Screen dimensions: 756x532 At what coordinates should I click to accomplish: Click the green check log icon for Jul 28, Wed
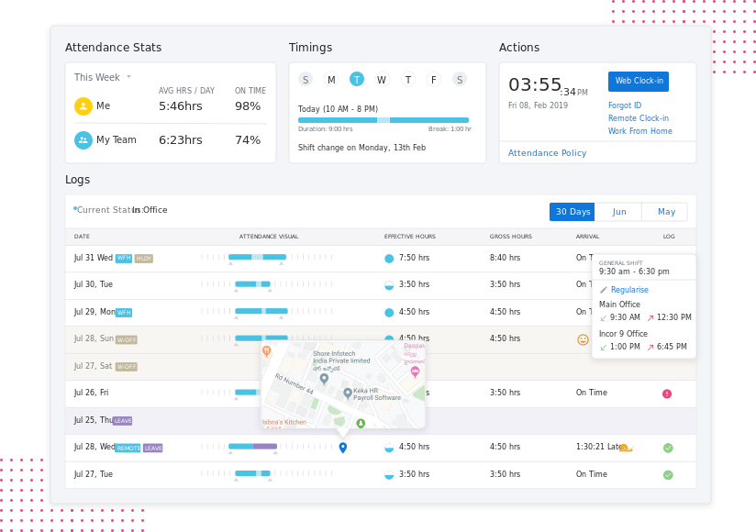[668, 449]
